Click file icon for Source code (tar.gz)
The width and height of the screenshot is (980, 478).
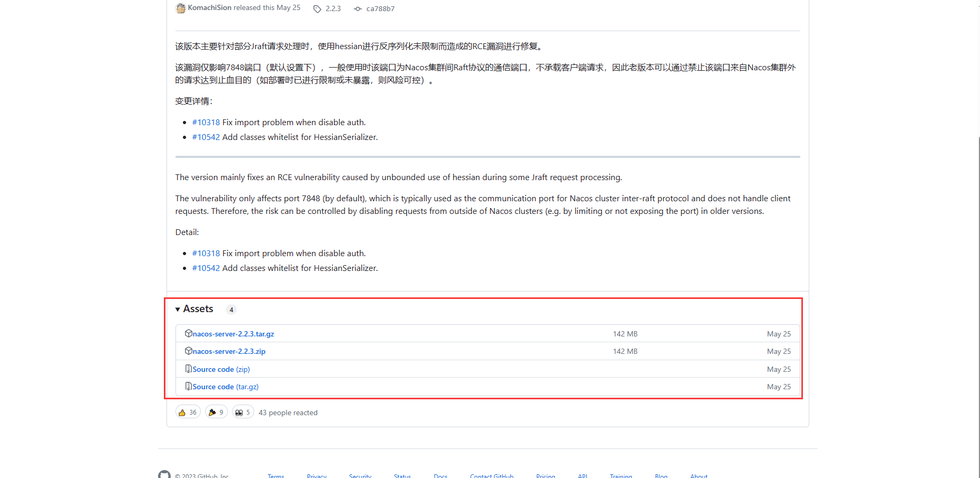point(188,386)
